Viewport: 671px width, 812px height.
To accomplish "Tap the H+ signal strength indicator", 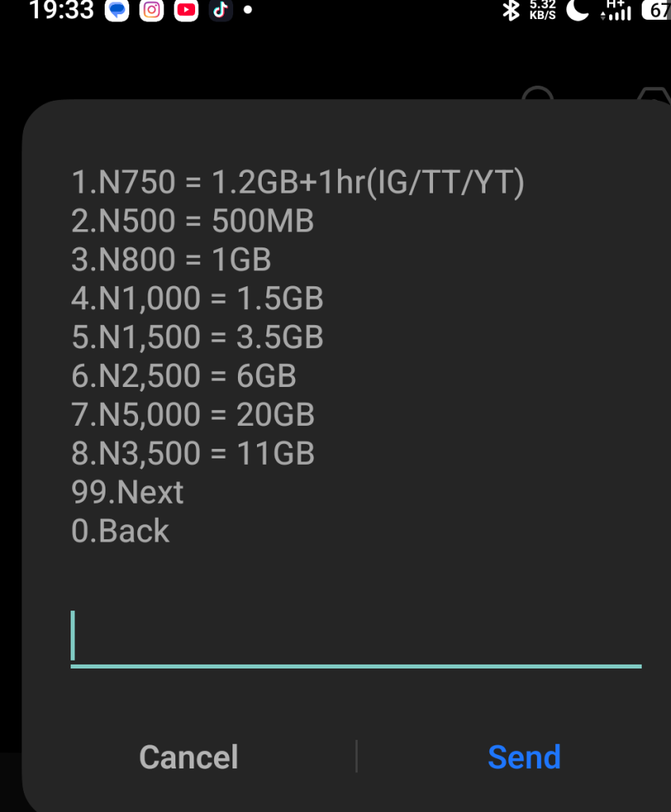I will (618, 10).
